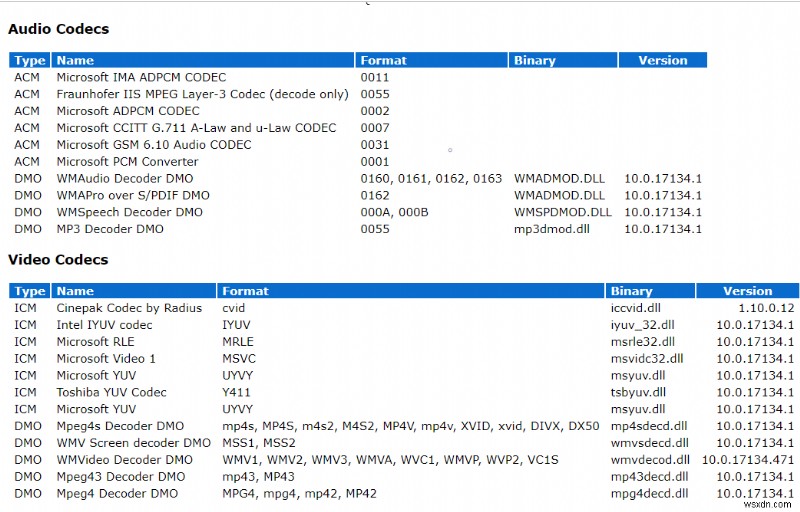Click Intel IYUV codec name
This screenshot has height=512, width=800.
[x=104, y=325]
